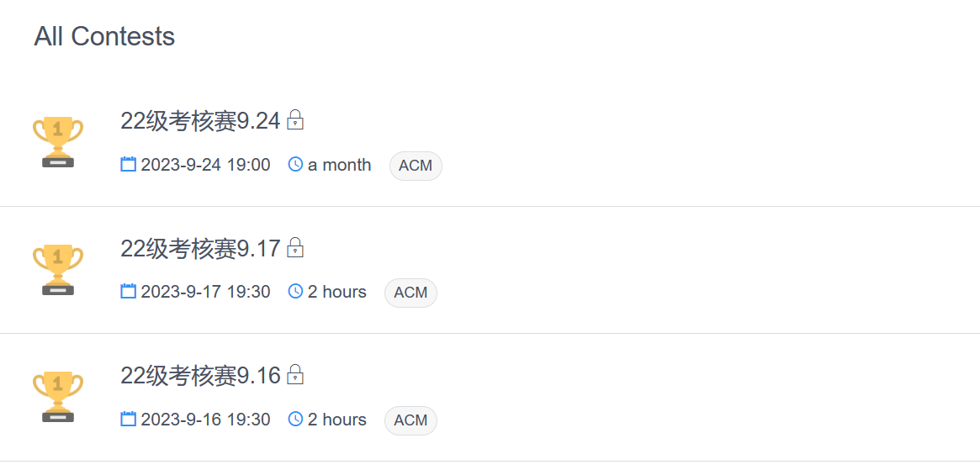This screenshot has height=470, width=980.
Task: Click the lock icon beside 22级考核赛9.17
Action: (x=295, y=248)
